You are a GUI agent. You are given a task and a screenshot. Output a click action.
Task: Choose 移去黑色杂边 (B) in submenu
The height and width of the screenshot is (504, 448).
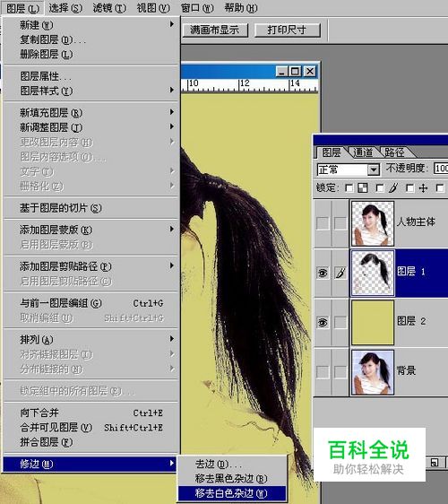tap(232, 479)
